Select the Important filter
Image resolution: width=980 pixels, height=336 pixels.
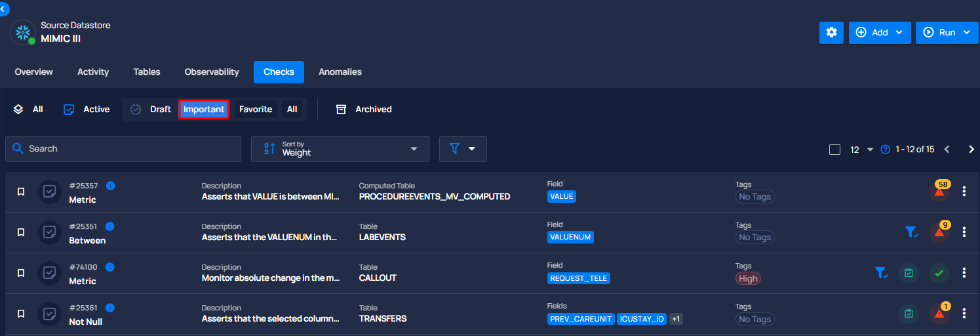pyautogui.click(x=204, y=110)
